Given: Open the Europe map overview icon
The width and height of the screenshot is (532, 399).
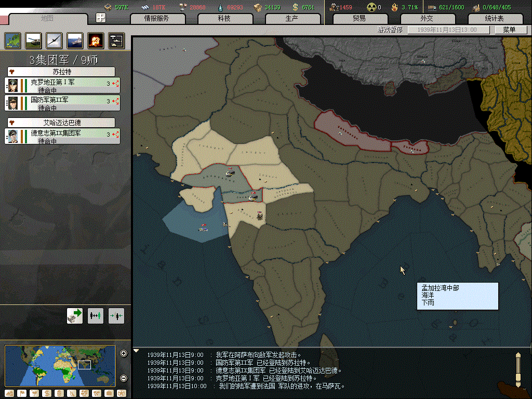Looking at the screenshot, I should point(12,40).
